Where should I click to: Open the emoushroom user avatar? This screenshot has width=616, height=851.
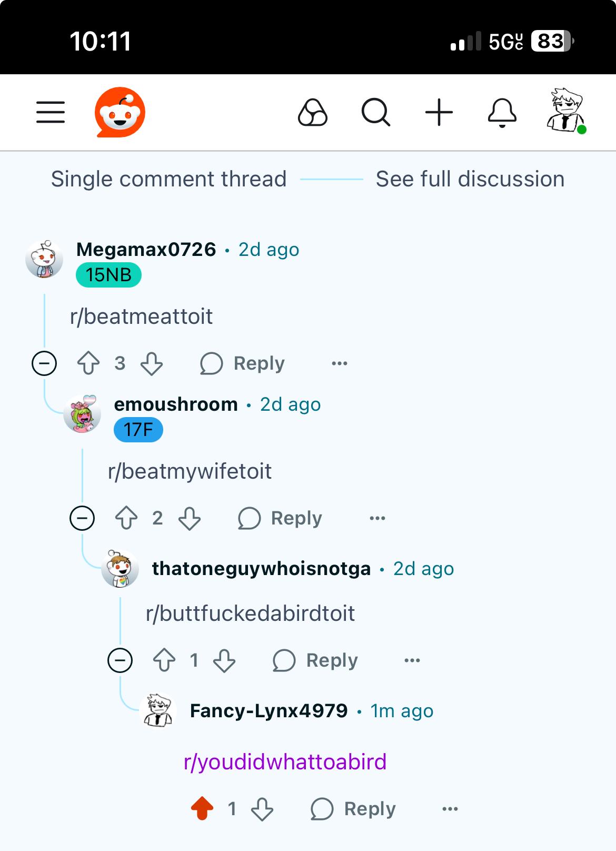click(x=82, y=414)
